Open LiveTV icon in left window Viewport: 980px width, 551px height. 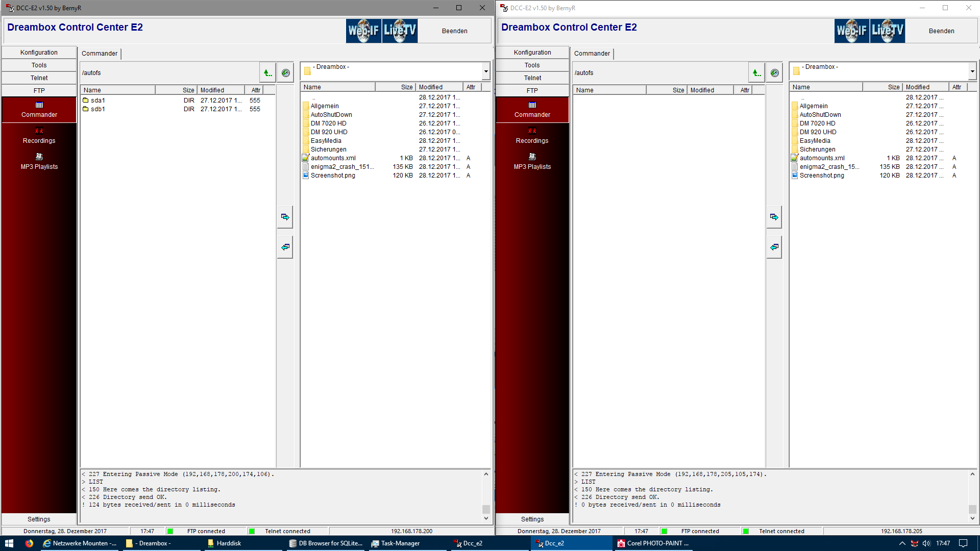(400, 31)
